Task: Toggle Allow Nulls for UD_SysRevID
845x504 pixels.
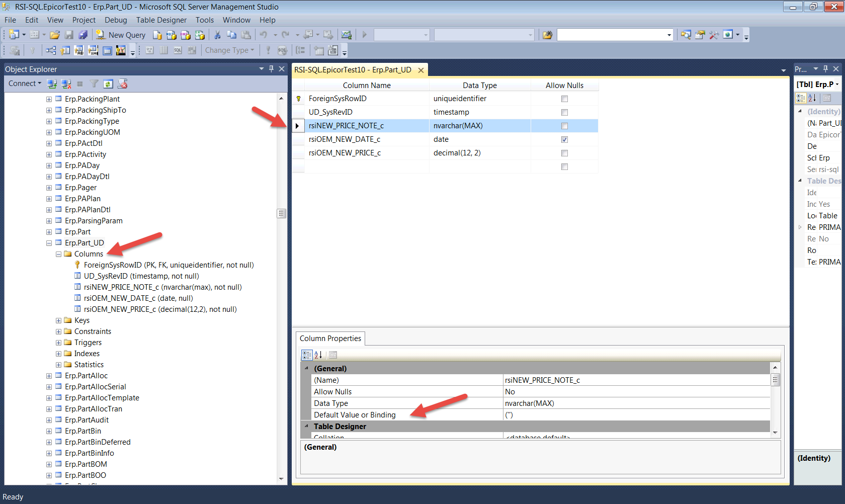Action: [x=564, y=113]
